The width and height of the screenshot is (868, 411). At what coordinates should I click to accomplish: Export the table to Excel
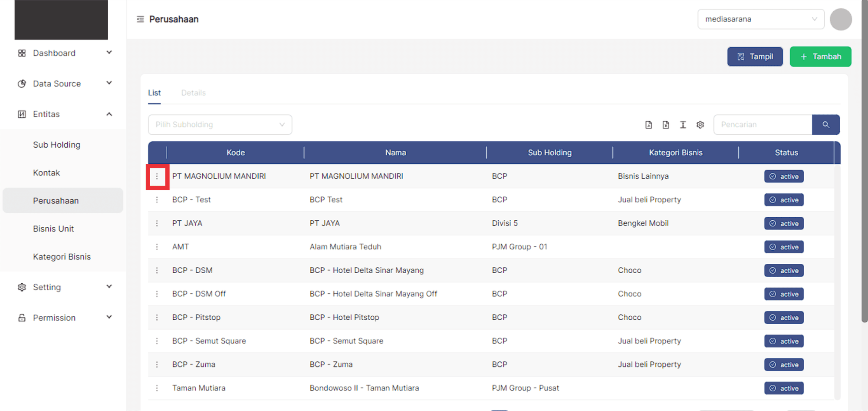tap(665, 125)
